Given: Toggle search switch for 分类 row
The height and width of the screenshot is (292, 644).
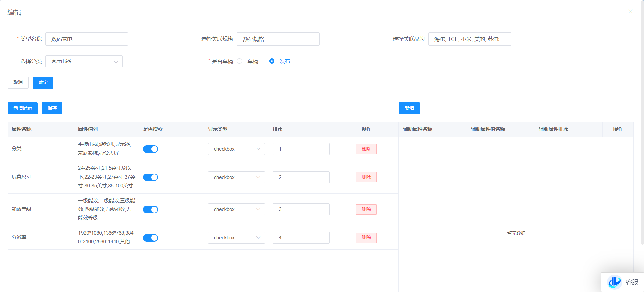Looking at the screenshot, I should pos(150,149).
